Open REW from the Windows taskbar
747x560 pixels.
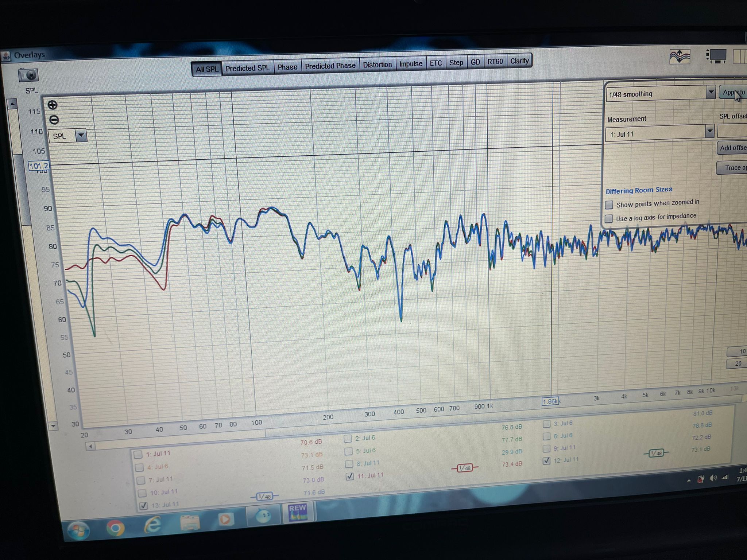pyautogui.click(x=297, y=512)
